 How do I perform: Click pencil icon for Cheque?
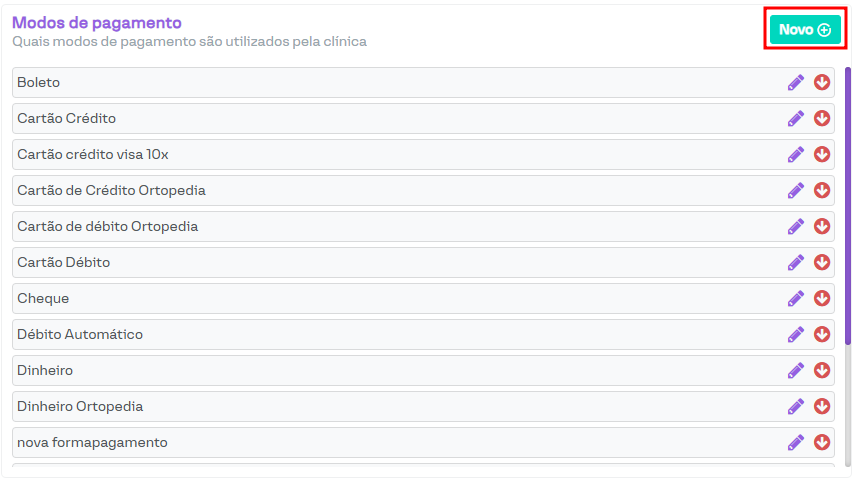(x=796, y=298)
